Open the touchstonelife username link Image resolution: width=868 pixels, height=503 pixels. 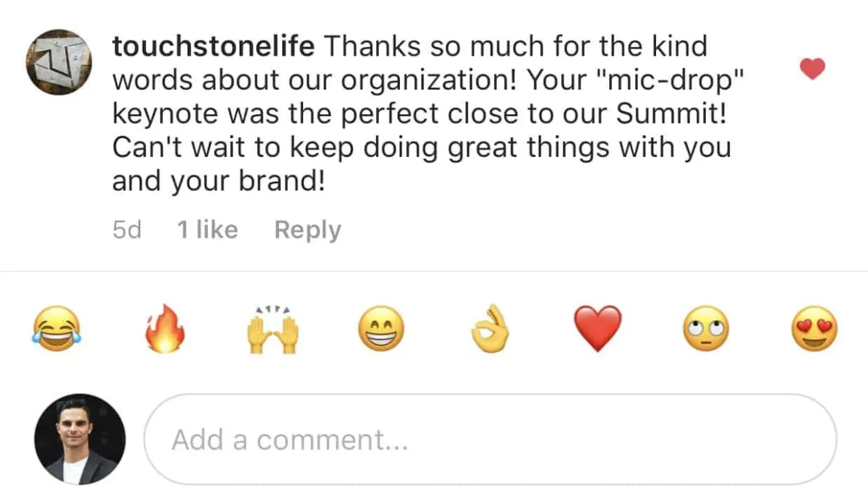point(213,47)
